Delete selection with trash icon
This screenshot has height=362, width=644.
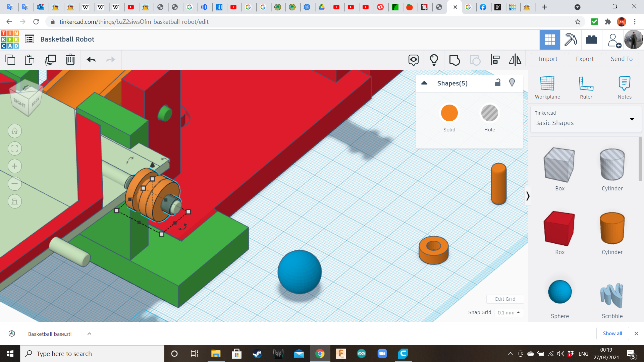pyautogui.click(x=70, y=60)
